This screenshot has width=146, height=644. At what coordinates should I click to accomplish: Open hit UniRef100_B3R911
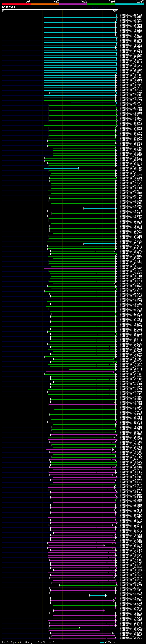[131, 336]
